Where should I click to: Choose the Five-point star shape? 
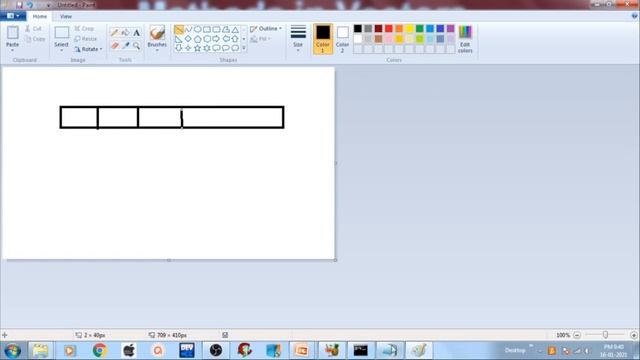[x=198, y=48]
